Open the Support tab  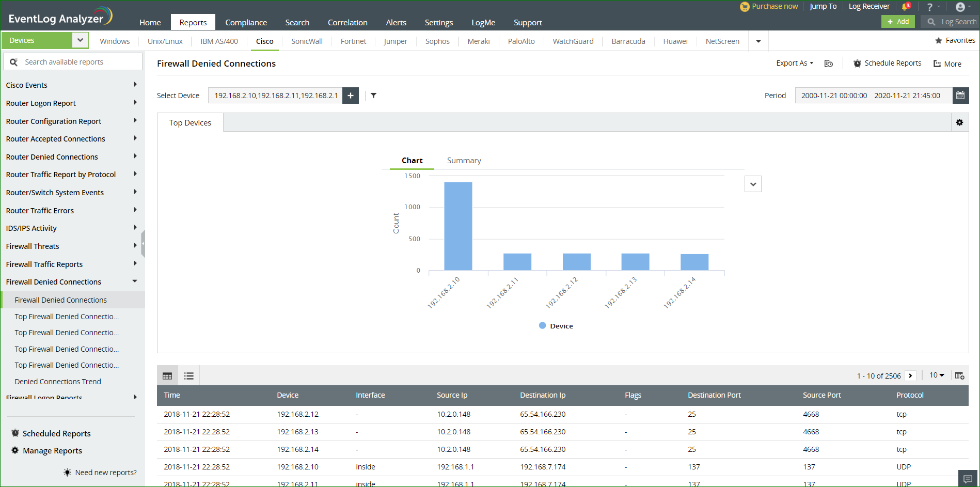pos(528,22)
